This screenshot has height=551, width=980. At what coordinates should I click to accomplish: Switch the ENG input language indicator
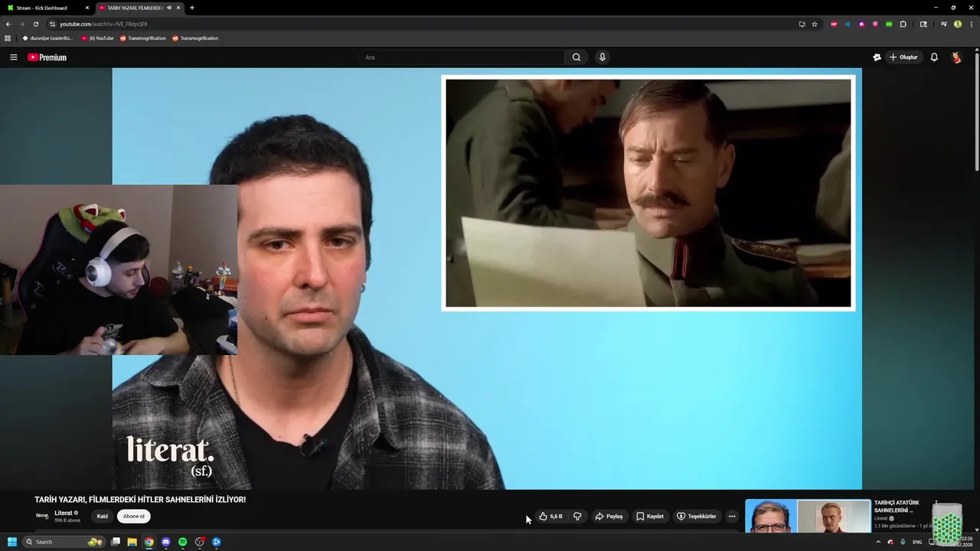point(917,542)
